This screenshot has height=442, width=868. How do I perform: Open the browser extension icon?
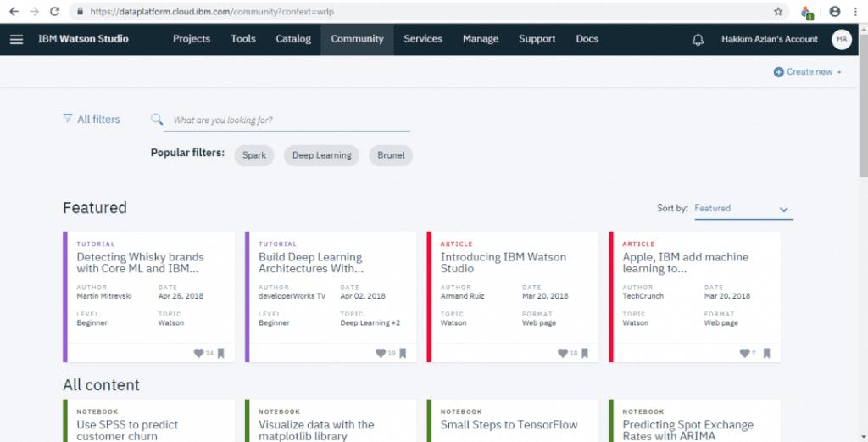[807, 12]
